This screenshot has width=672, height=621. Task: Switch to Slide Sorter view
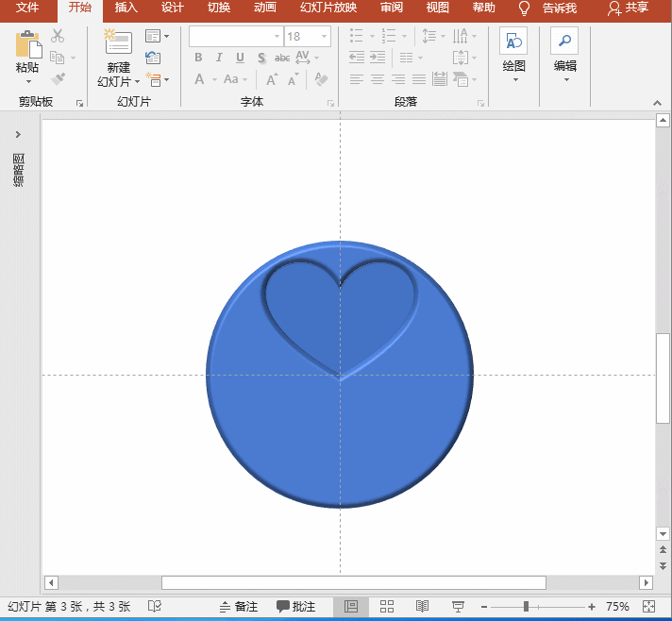pyautogui.click(x=387, y=607)
